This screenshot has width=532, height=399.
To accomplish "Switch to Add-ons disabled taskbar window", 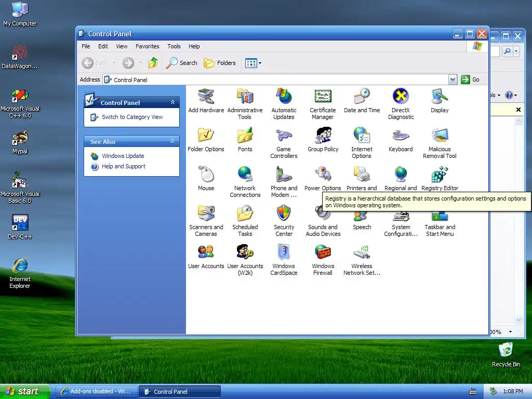I will pos(96,391).
